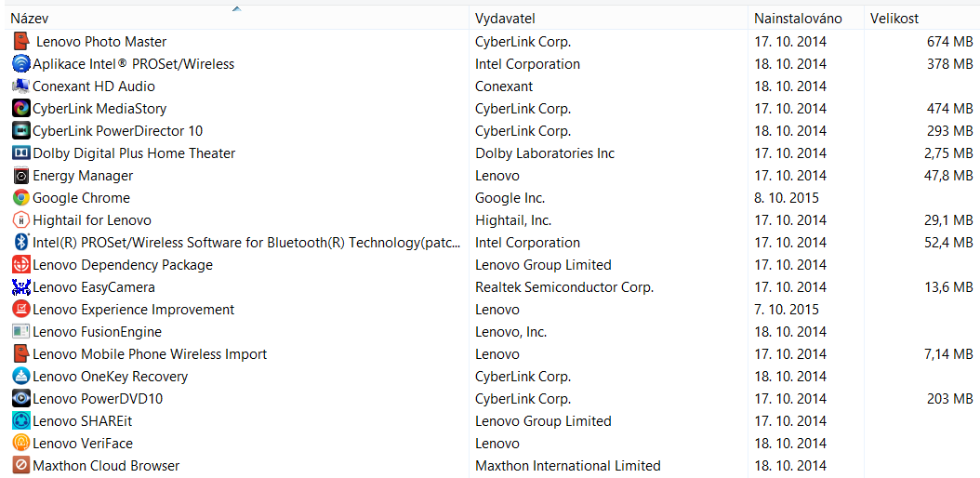The width and height of the screenshot is (980, 478).
Task: Click the Maxthon Cloud Browser icon
Action: click(21, 465)
